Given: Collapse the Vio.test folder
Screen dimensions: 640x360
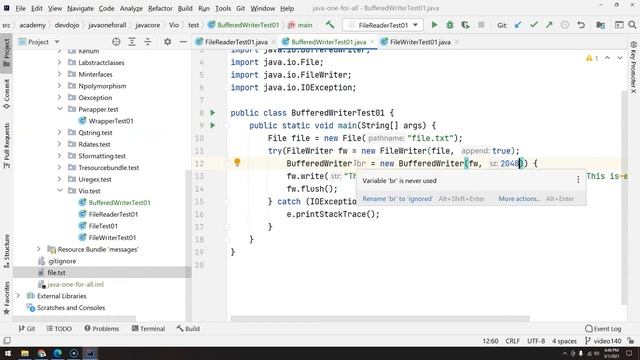Looking at the screenshot, I should (60, 191).
